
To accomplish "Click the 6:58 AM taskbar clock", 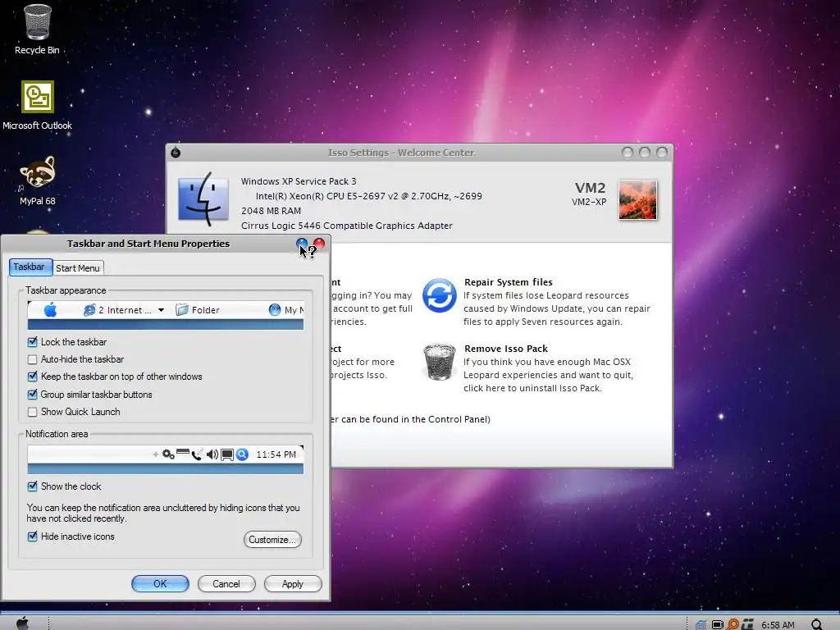I will click(x=778, y=624).
